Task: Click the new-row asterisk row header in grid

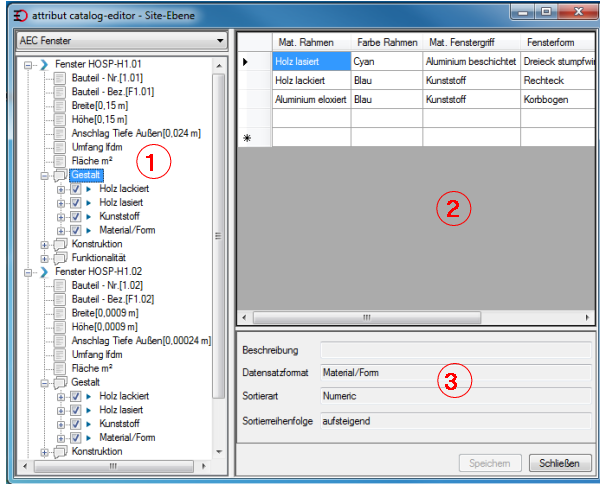Action: click(x=254, y=137)
